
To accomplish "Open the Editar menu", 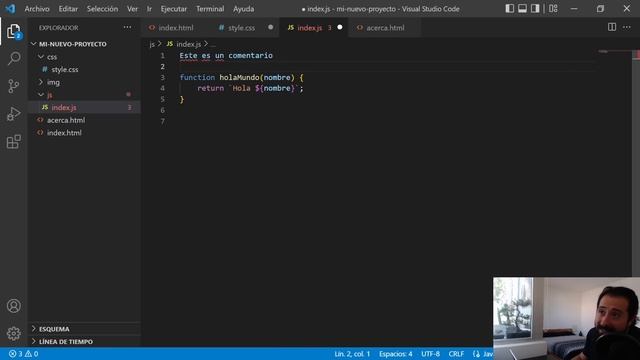I will 68,9.
